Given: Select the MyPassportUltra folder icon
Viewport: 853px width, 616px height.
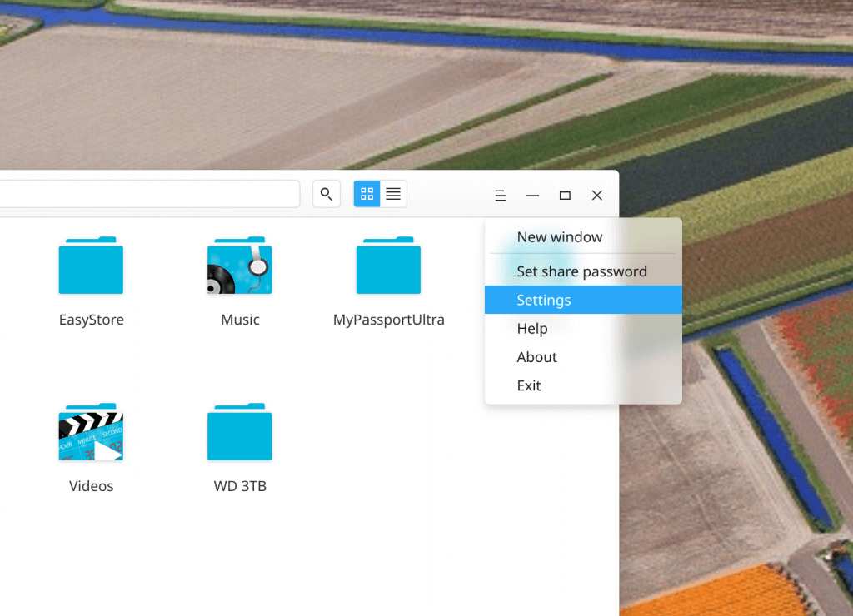Looking at the screenshot, I should 388,266.
